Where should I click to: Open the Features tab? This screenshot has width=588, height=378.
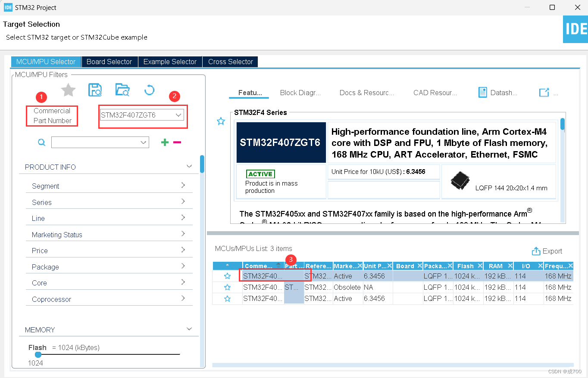point(250,93)
